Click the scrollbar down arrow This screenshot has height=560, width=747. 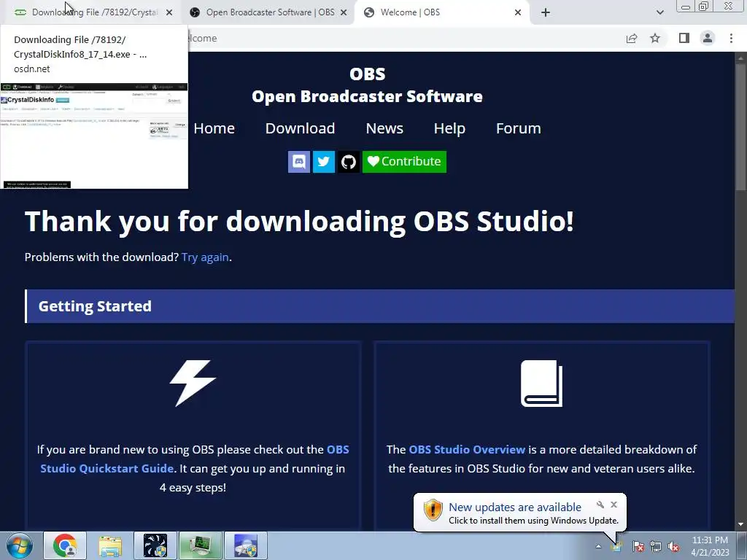click(x=740, y=524)
